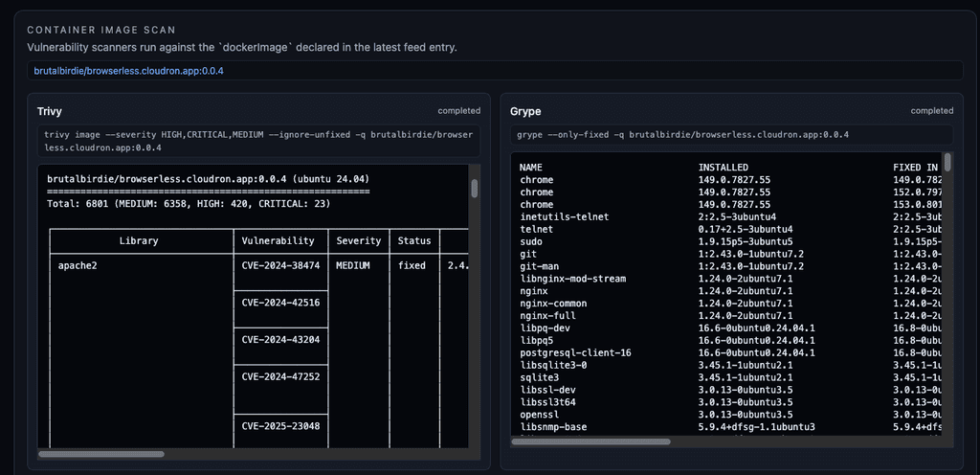This screenshot has width=980, height=475.
Task: Click the Status column header
Action: pyautogui.click(x=414, y=240)
